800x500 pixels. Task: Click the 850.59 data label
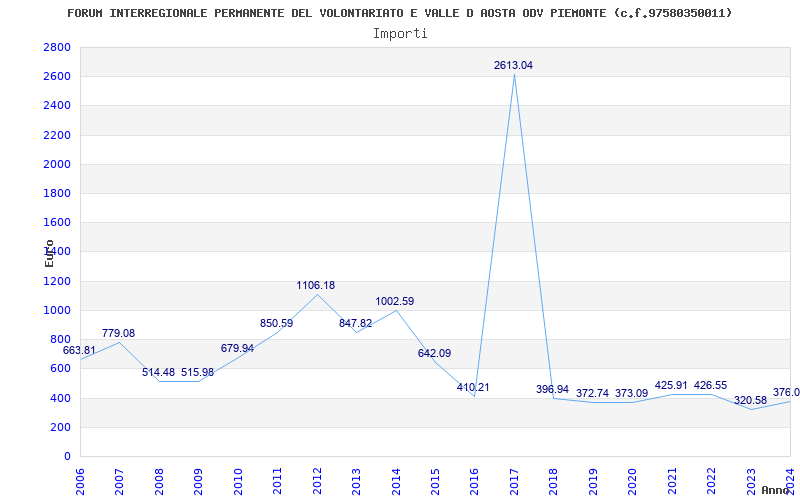tap(277, 323)
